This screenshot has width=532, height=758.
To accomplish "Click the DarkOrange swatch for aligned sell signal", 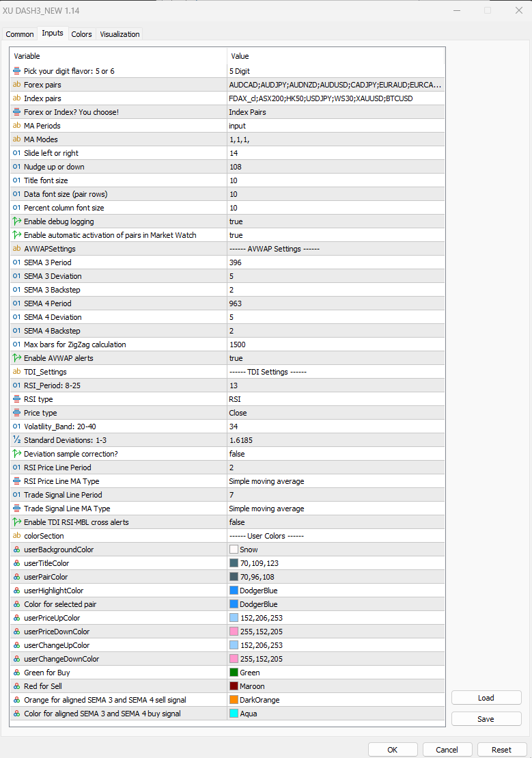I will [x=234, y=700].
